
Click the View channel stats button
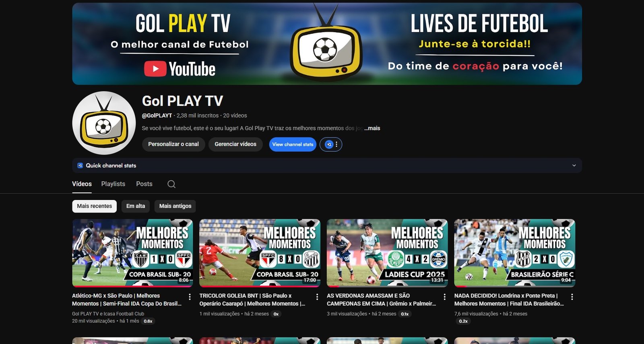293,144
